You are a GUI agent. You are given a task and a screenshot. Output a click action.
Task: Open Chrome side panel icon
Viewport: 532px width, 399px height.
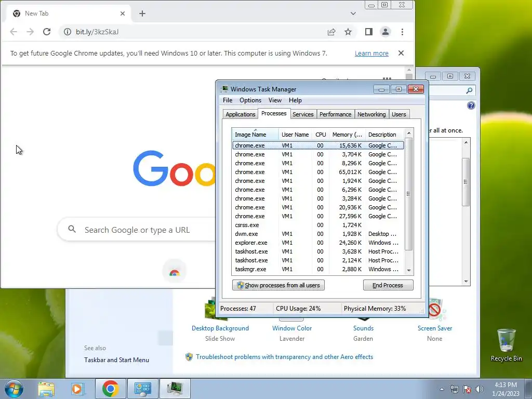coord(369,32)
